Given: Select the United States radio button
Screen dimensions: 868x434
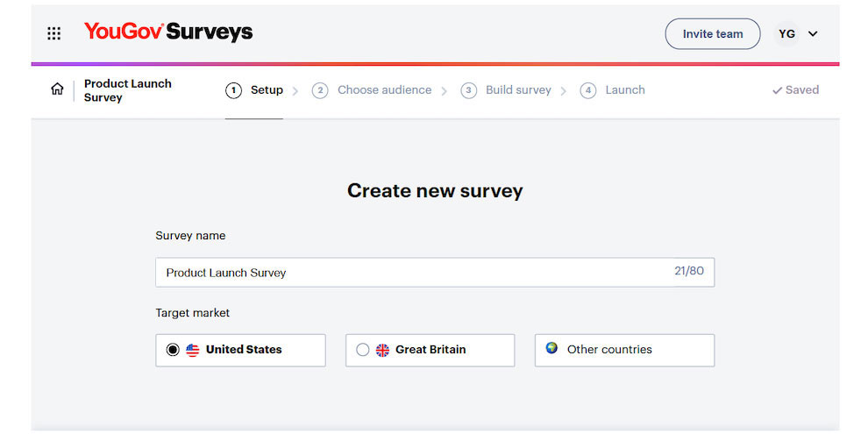Looking at the screenshot, I should pos(173,350).
